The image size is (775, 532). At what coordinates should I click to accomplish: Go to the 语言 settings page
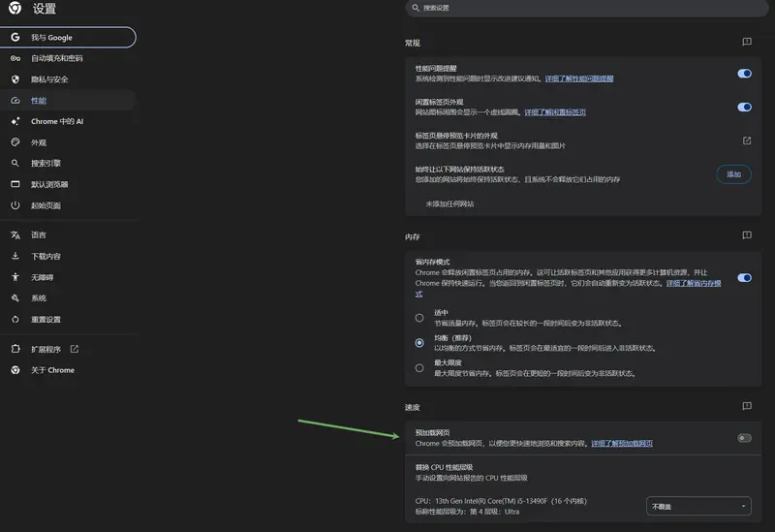pyautogui.click(x=68, y=235)
